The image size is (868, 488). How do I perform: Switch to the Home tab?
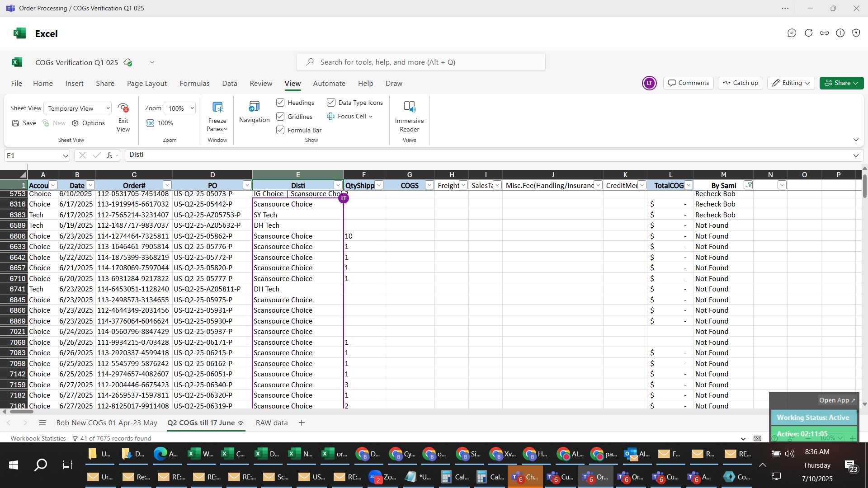click(x=42, y=84)
